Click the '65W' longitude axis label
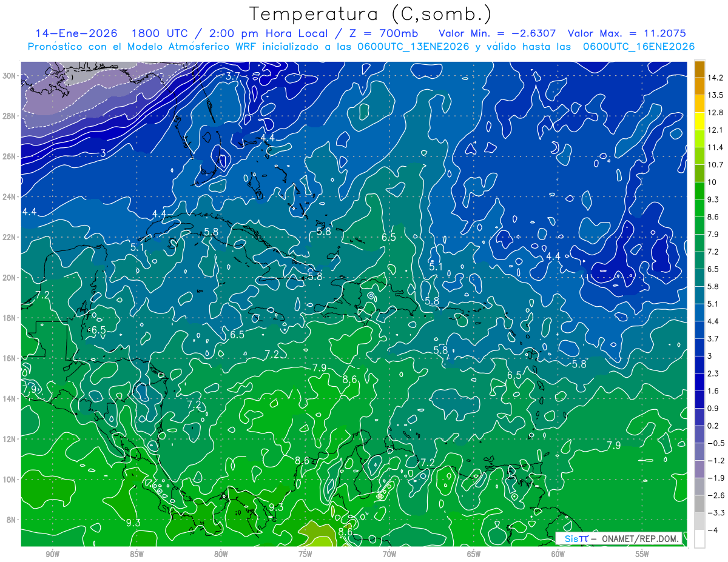Image resolution: width=728 pixels, height=562 pixels. 474,554
